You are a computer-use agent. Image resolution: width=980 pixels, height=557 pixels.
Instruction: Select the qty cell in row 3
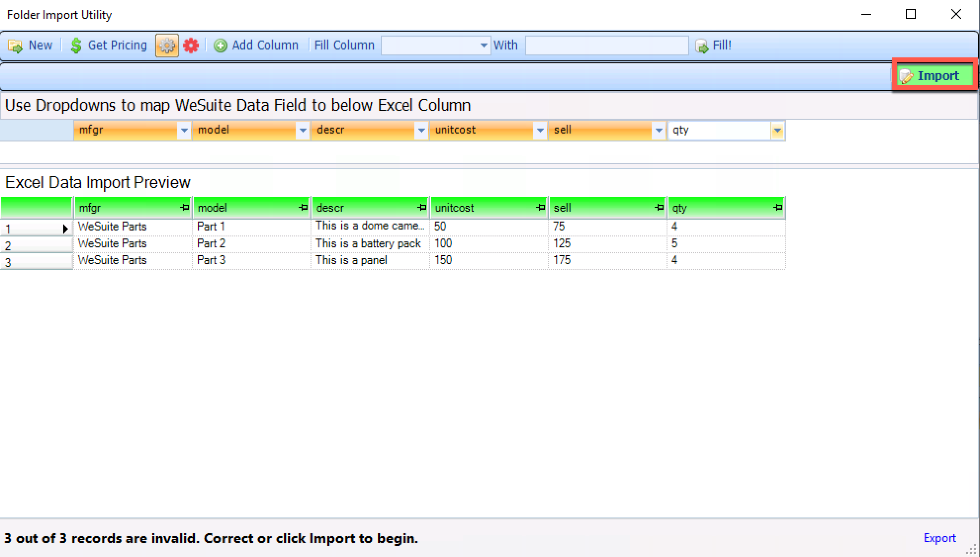[726, 261]
